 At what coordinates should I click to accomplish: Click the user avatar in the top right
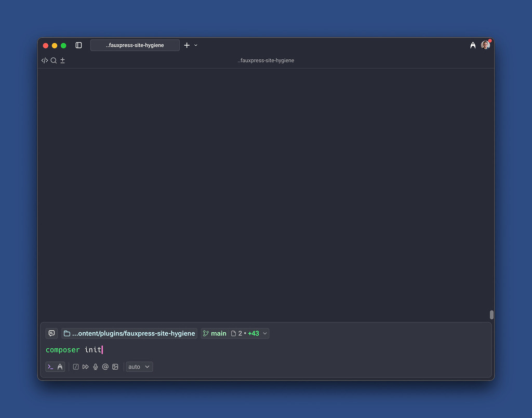point(485,45)
